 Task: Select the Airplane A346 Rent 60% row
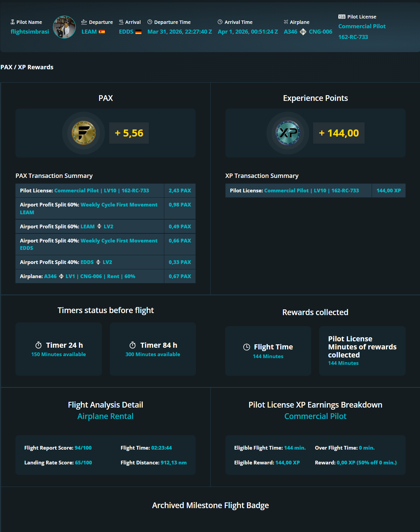point(89,276)
